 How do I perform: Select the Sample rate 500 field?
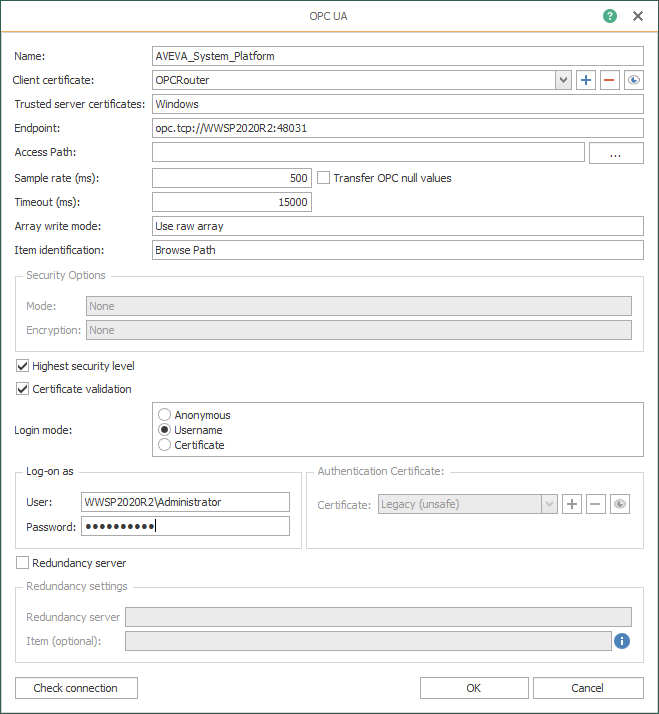coord(232,178)
